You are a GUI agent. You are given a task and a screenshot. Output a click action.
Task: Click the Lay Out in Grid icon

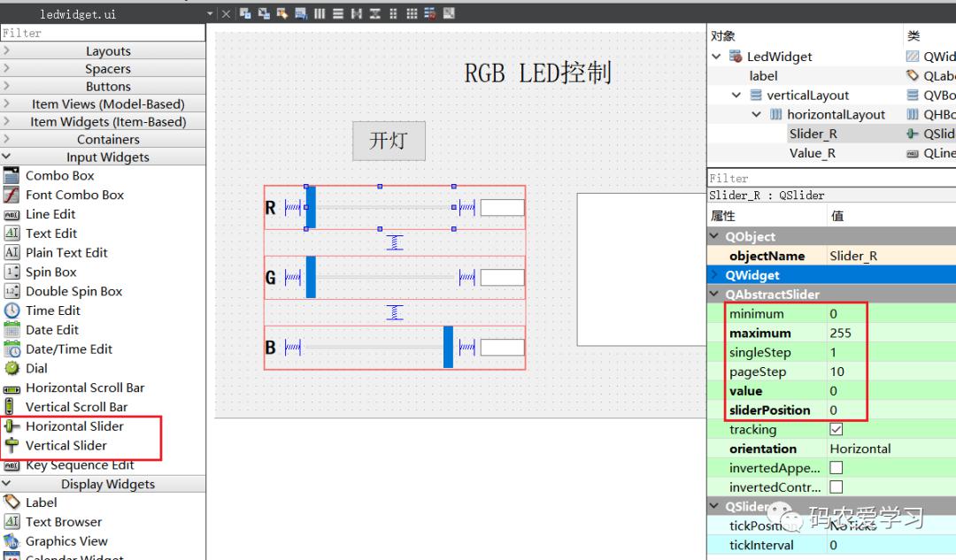[x=412, y=12]
